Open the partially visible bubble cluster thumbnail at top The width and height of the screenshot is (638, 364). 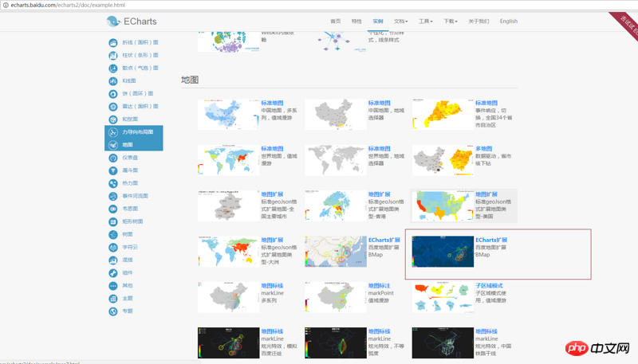pos(229,41)
